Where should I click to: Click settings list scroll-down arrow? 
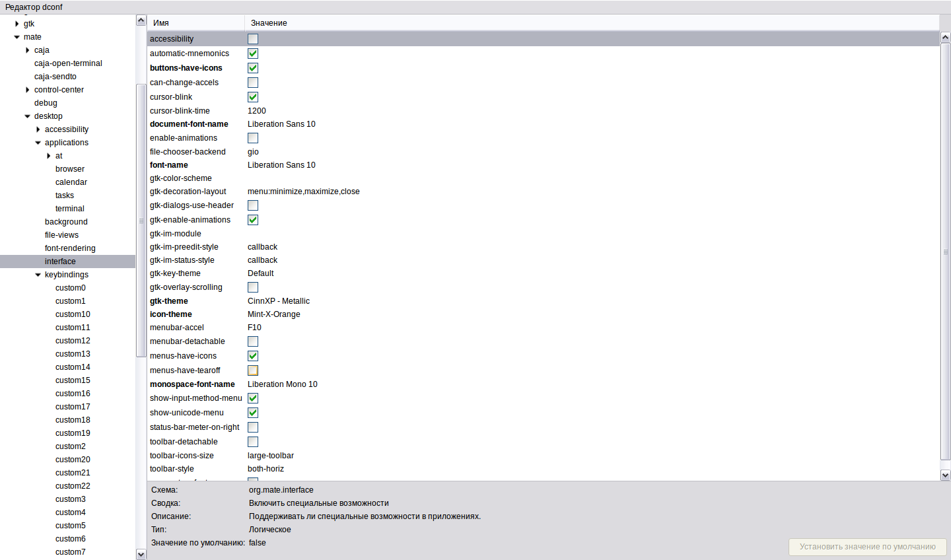tap(945, 475)
